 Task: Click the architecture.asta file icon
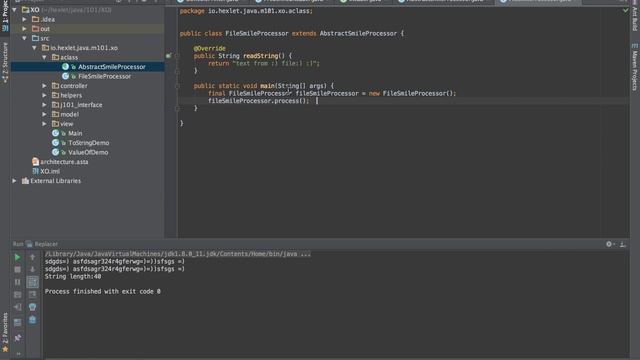tap(36, 162)
